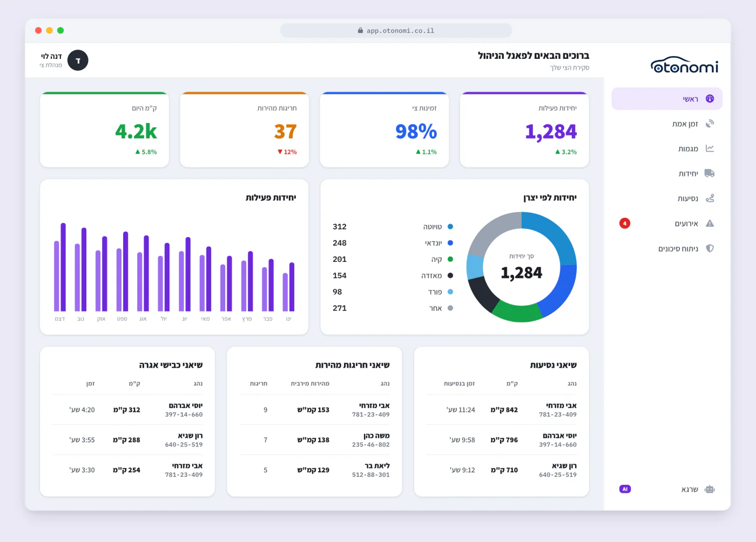Click driver name משה כהן
Image resolution: width=756 pixels, height=542 pixels.
click(x=376, y=436)
